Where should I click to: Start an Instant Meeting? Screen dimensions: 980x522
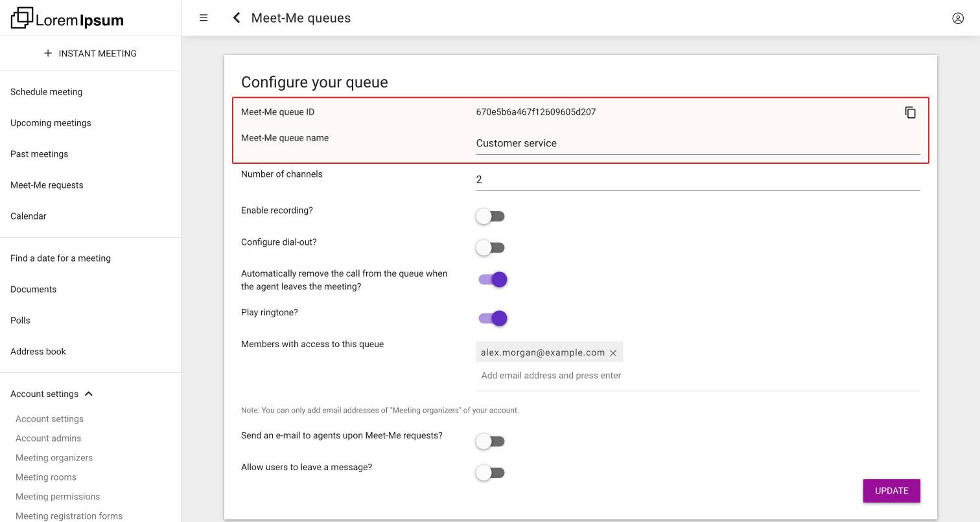[90, 53]
